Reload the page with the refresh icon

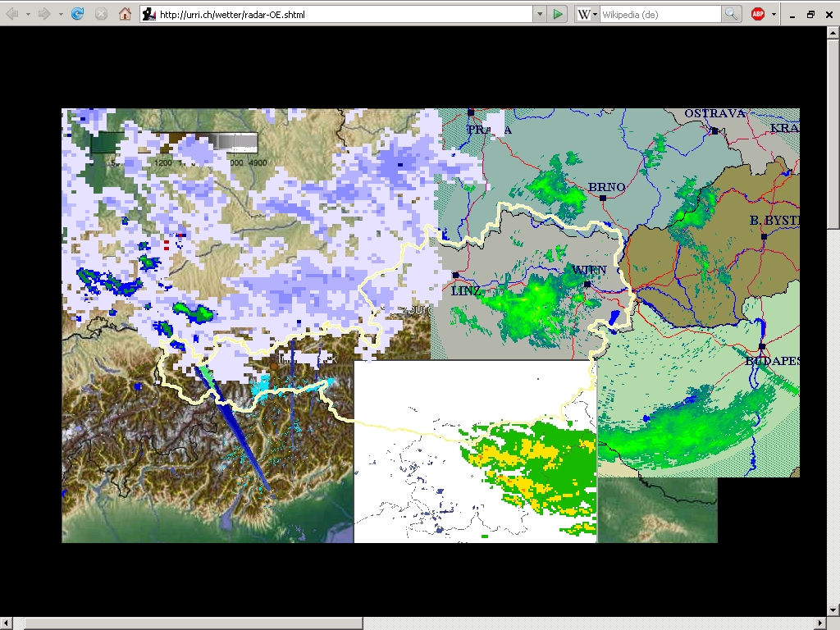(x=77, y=14)
